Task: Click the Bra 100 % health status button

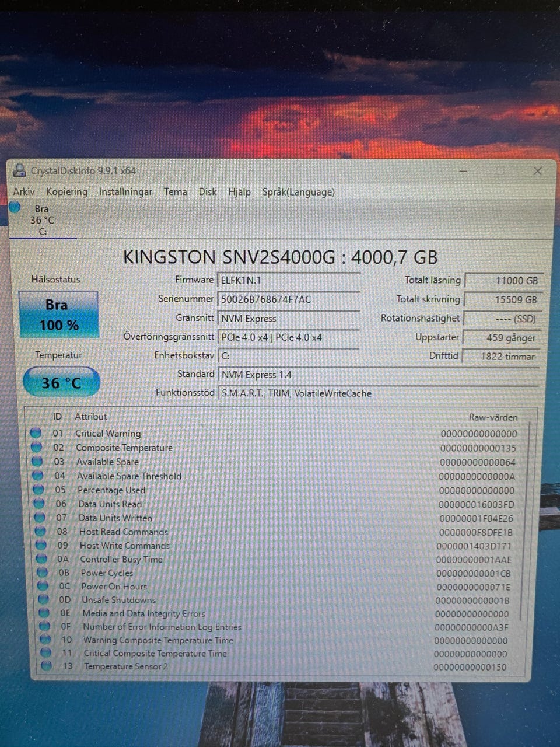Action: click(x=58, y=314)
